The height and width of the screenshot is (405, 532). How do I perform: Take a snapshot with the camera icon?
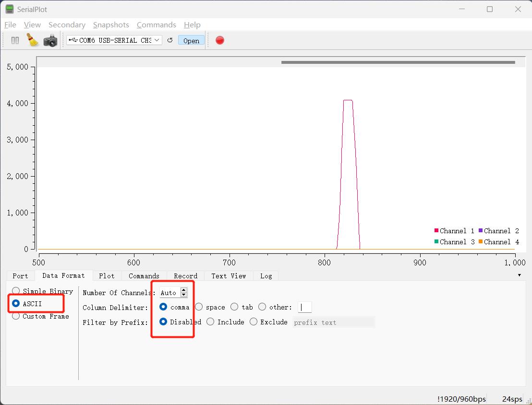click(x=50, y=40)
